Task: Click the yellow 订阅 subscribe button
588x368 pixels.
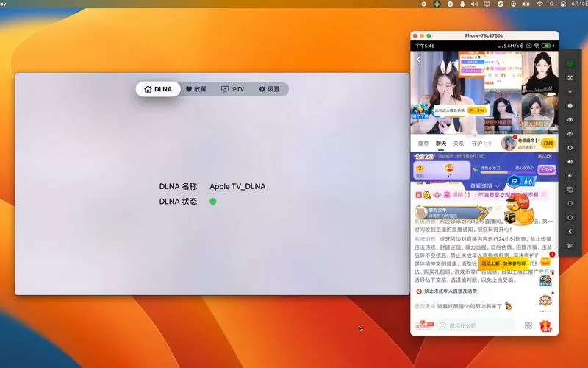Action: (x=548, y=144)
